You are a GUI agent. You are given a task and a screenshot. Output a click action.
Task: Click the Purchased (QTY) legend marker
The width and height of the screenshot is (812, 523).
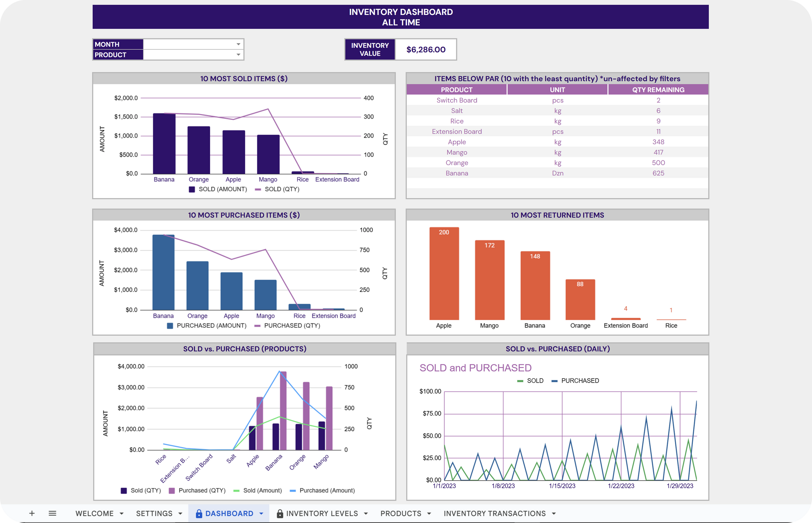(172, 491)
